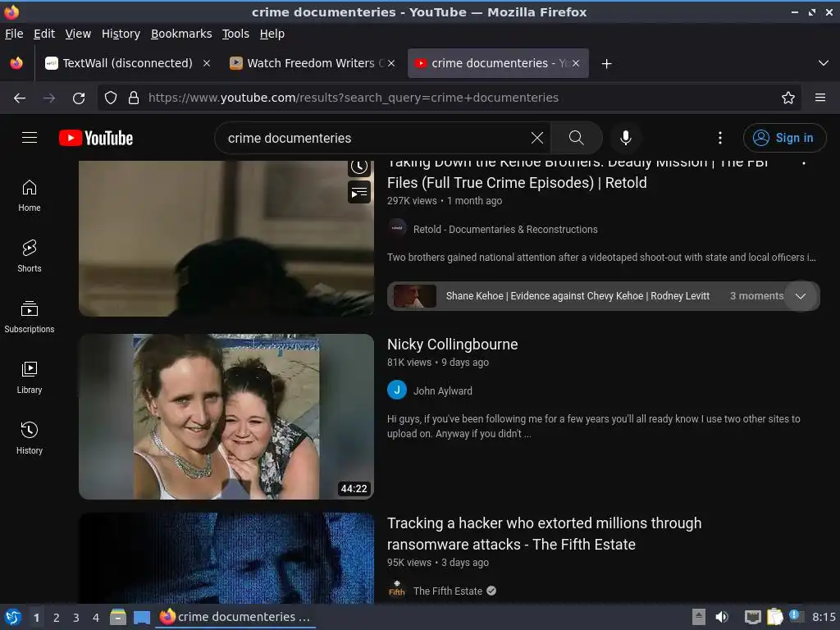Open a new tab with the plus
This screenshot has width=840, height=630.
[606, 64]
